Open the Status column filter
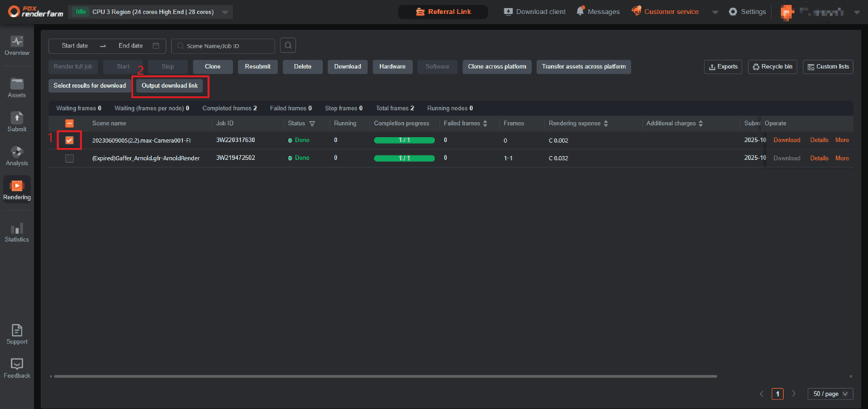Image resolution: width=868 pixels, height=409 pixels. [312, 123]
